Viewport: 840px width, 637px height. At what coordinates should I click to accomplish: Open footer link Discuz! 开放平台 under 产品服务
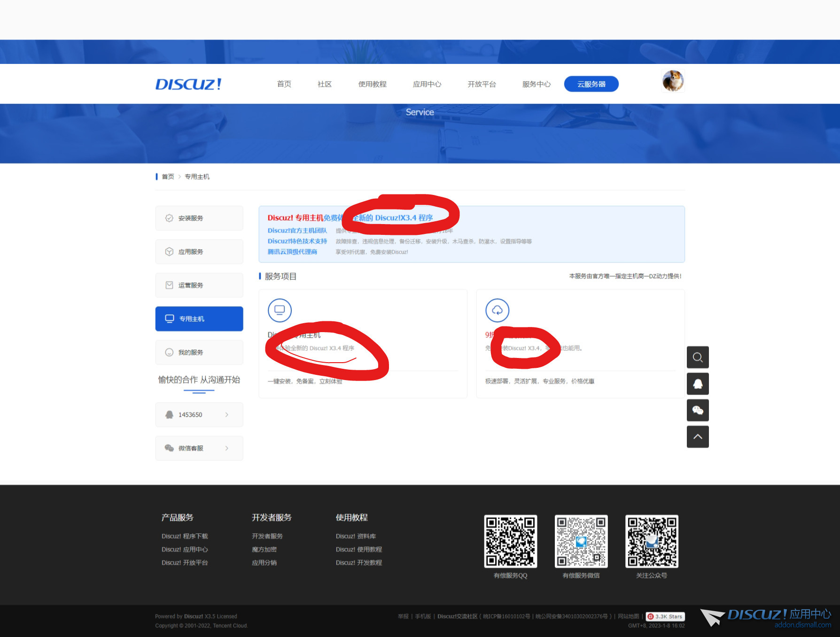185,563
